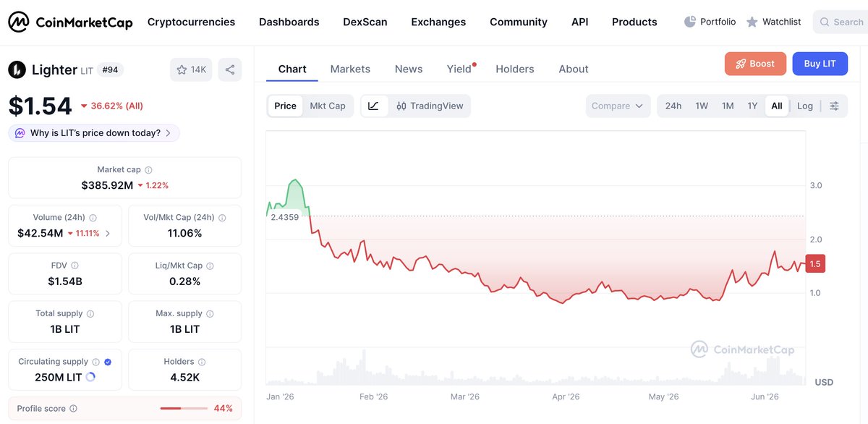The width and height of the screenshot is (868, 424).
Task: Click the Lighter coin logo icon
Action: tap(17, 69)
